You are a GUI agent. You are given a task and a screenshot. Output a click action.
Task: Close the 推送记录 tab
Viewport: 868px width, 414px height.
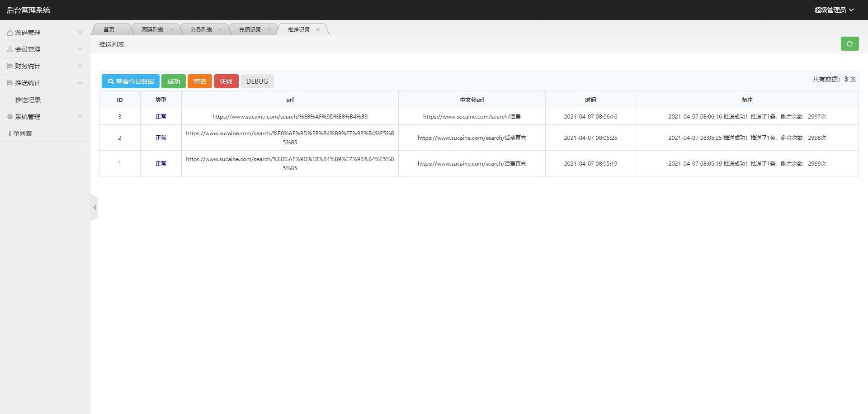pyautogui.click(x=318, y=30)
